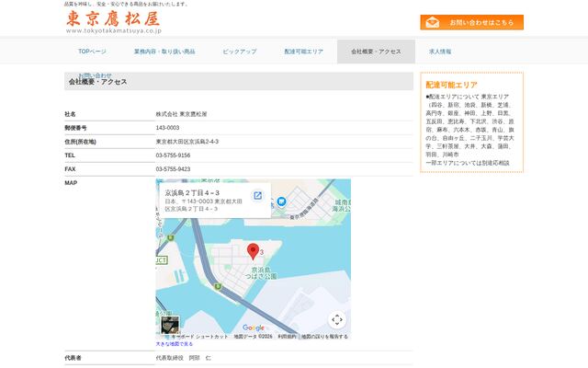Open the 配達可能エリア navigation item
Viewport: 588px width, 368px height.
(x=304, y=52)
